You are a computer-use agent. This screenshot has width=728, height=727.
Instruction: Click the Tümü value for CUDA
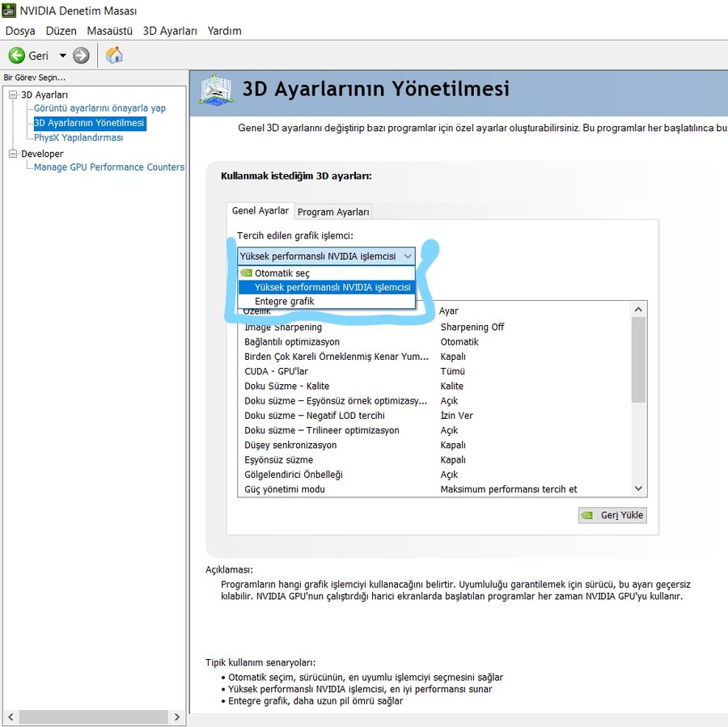click(x=453, y=371)
